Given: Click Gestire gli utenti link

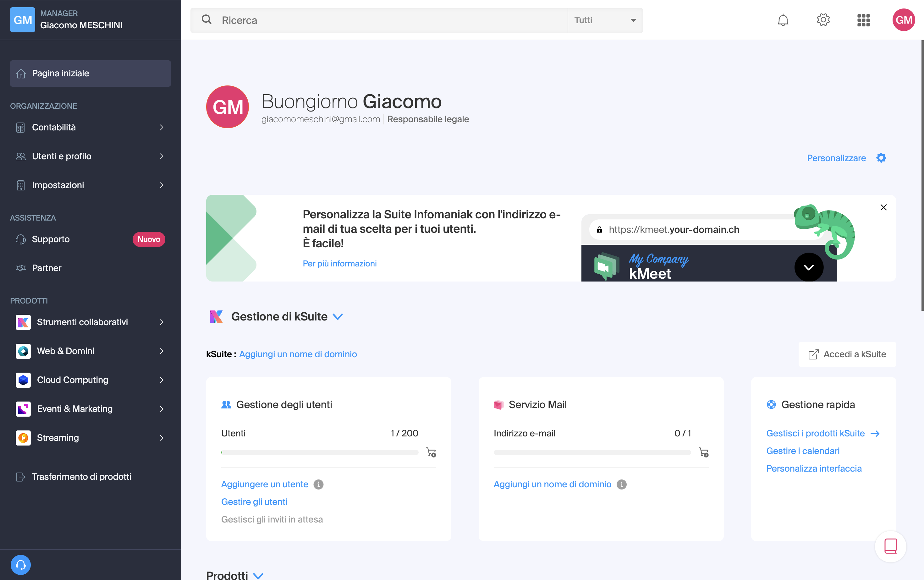Looking at the screenshot, I should pyautogui.click(x=254, y=502).
